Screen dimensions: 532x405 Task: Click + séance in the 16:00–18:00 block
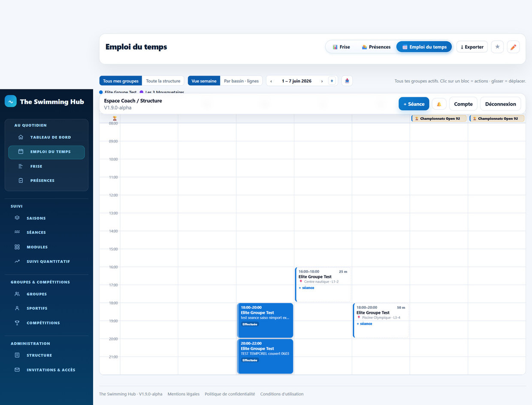(x=306, y=288)
